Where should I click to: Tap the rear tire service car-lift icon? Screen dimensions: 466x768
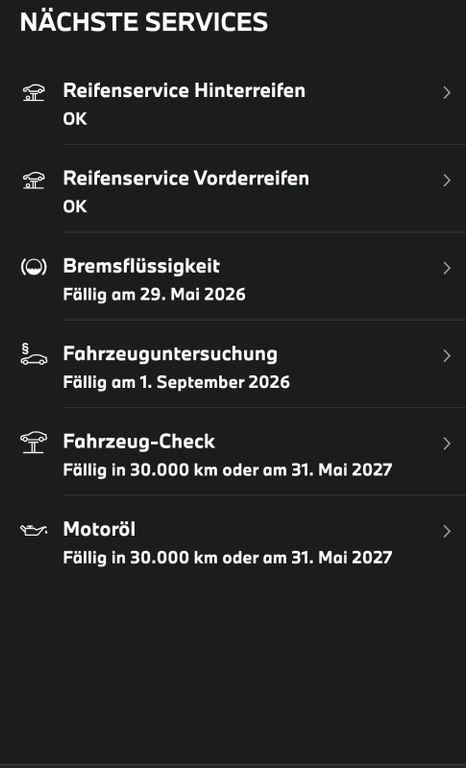pos(34,93)
